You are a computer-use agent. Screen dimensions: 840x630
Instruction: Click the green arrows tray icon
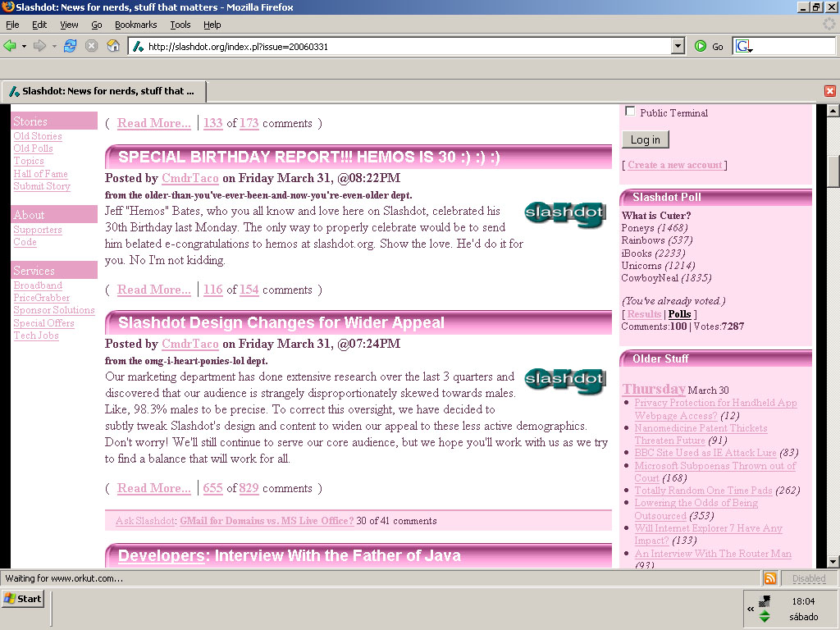coord(765,617)
